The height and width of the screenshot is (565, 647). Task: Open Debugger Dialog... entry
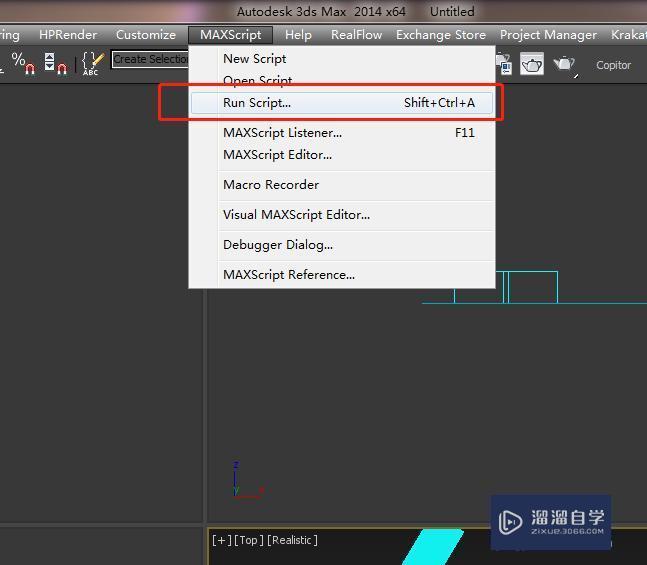[342, 245]
